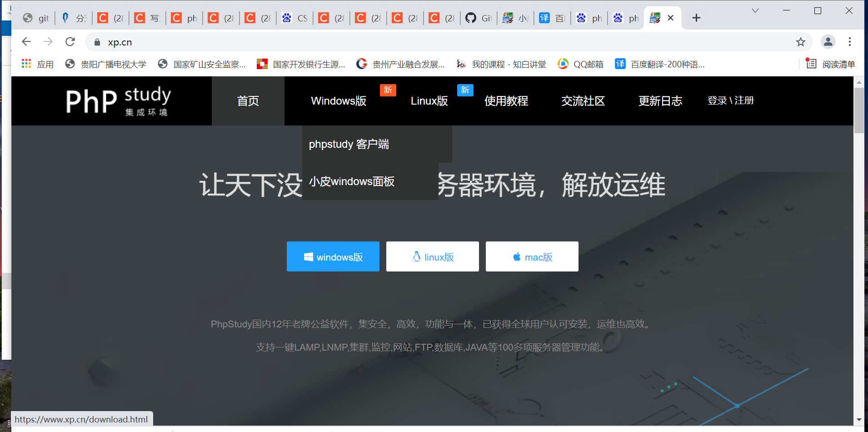Click the 应用 apps grid icon on bookmarks bar
This screenshot has height=432, width=868.
[x=26, y=64]
